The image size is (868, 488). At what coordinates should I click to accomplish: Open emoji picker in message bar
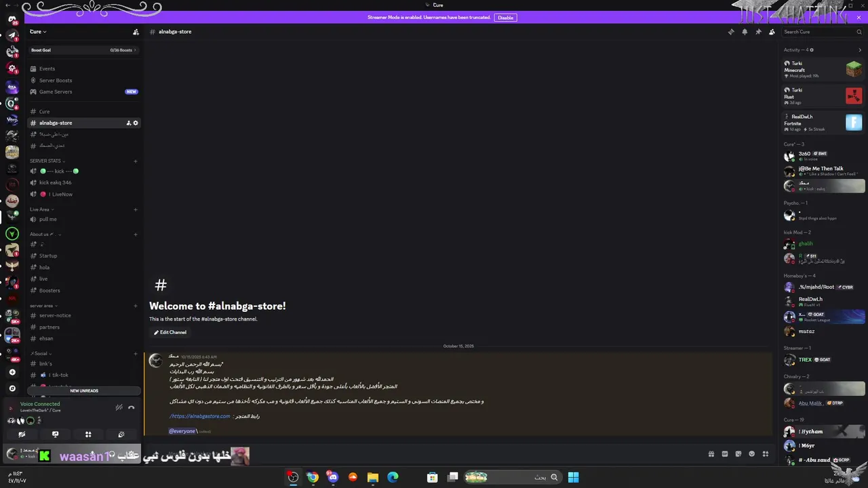752,454
